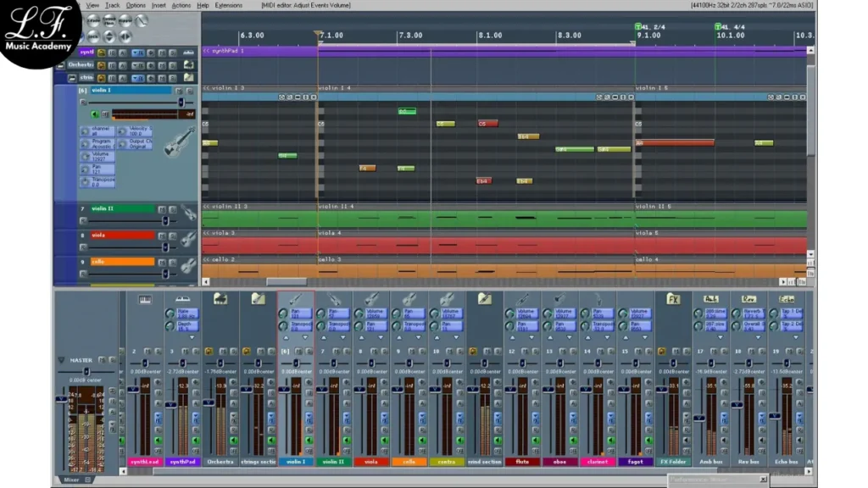Click down arrow under synthPad Rate/Depth knobs
This screenshot has width=868, height=488.
192,337
